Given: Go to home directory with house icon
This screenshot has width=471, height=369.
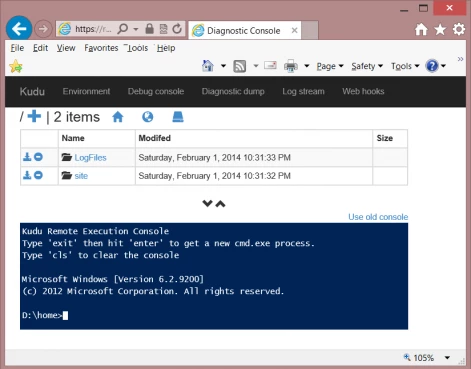Looking at the screenshot, I should pos(118,117).
